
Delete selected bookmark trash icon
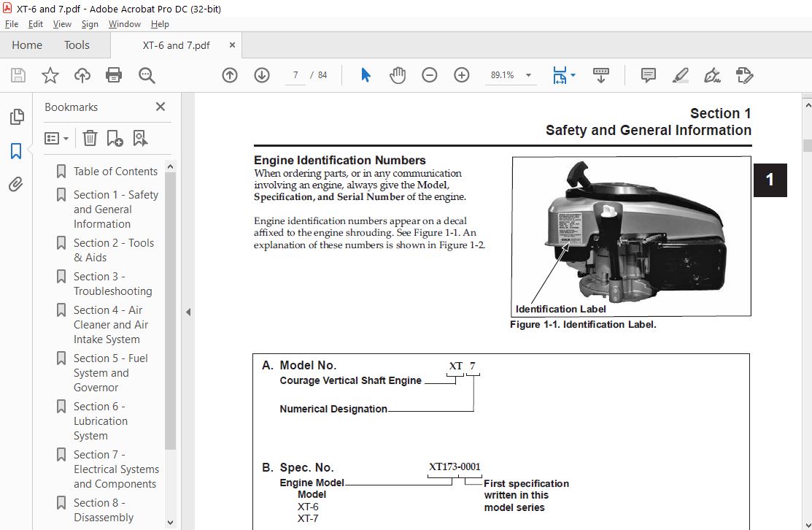(x=90, y=138)
